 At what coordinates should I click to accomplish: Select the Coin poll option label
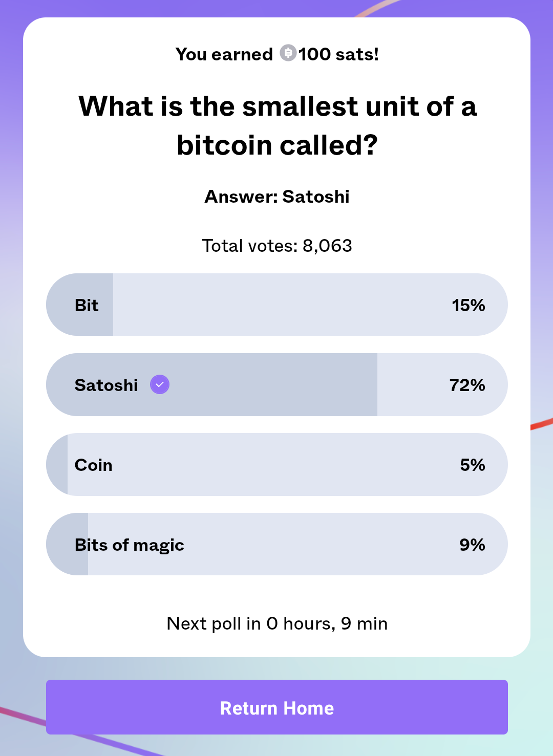click(93, 465)
